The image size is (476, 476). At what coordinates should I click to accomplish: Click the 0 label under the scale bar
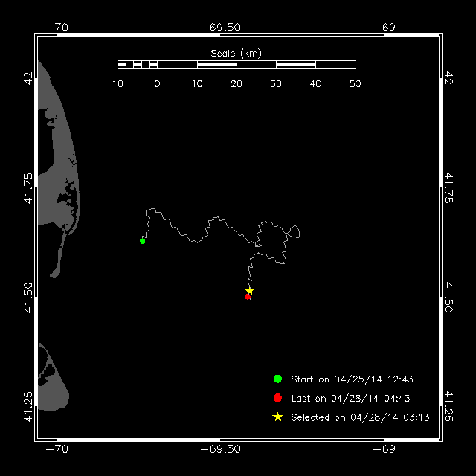157,83
